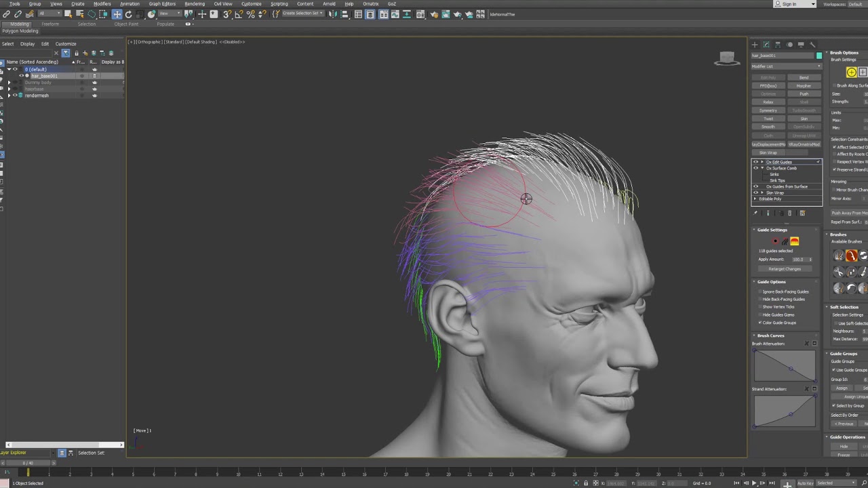Open the Create command panel tab
Viewport: 868px width, 488px height.
pyautogui.click(x=755, y=45)
